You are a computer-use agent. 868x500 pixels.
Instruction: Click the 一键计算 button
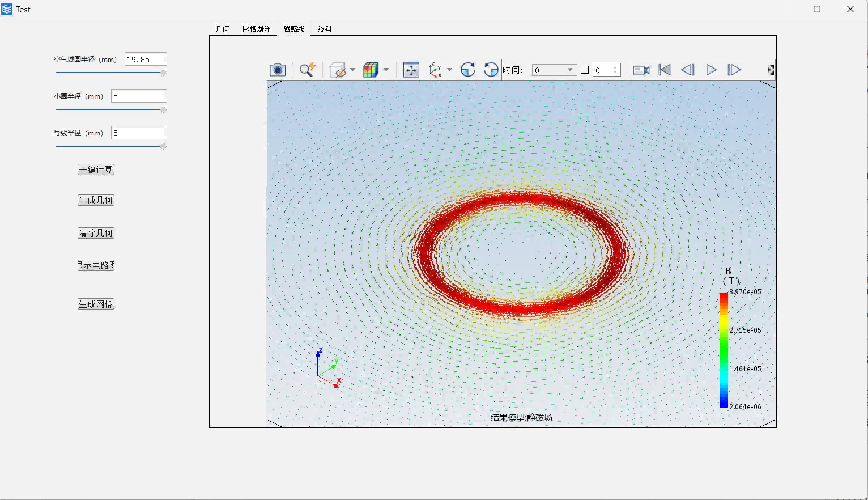[96, 170]
